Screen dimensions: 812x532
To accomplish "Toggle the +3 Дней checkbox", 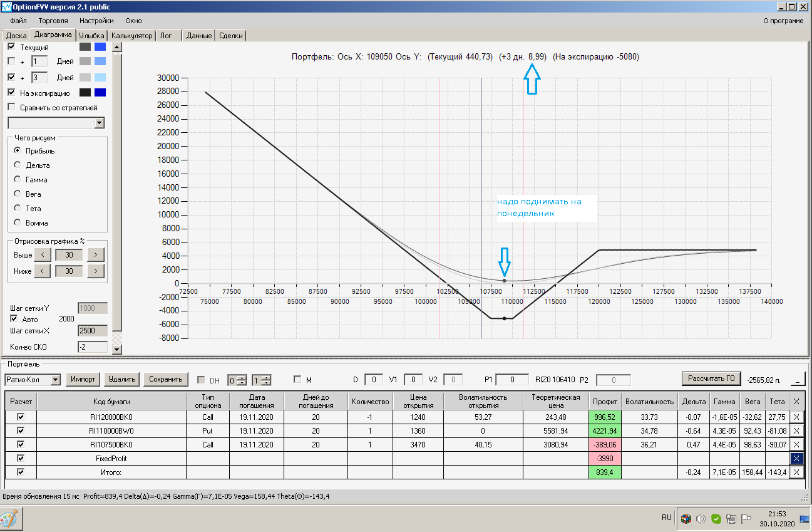I will coord(11,77).
